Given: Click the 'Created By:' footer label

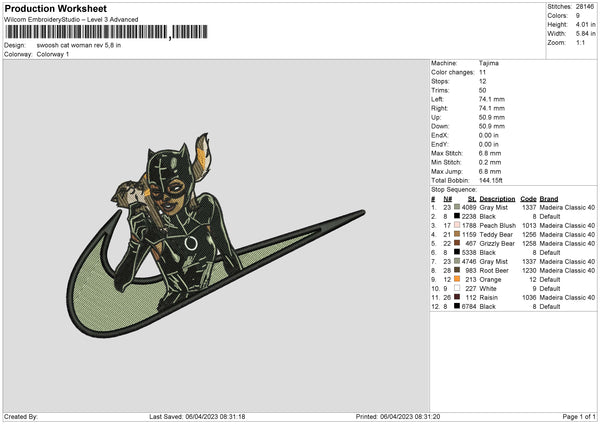Looking at the screenshot, I should click(x=21, y=416).
